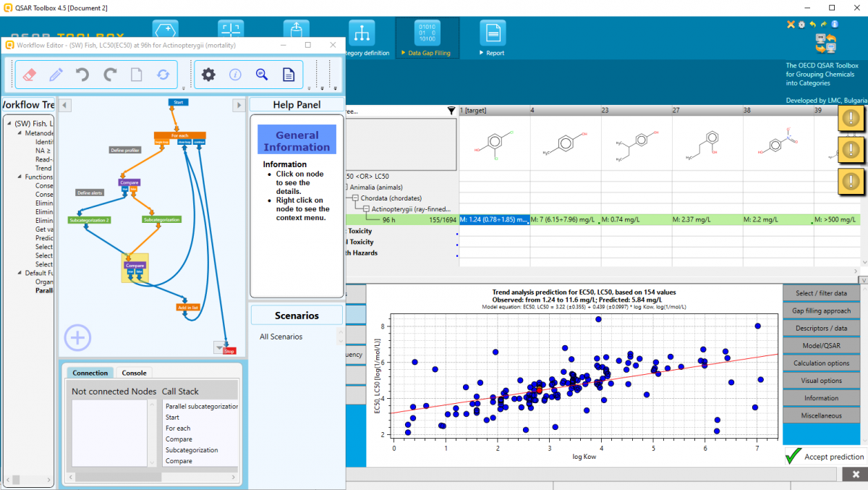The height and width of the screenshot is (490, 868).
Task: Collapse the Functions node in the Workflow Tree
Action: point(19,177)
